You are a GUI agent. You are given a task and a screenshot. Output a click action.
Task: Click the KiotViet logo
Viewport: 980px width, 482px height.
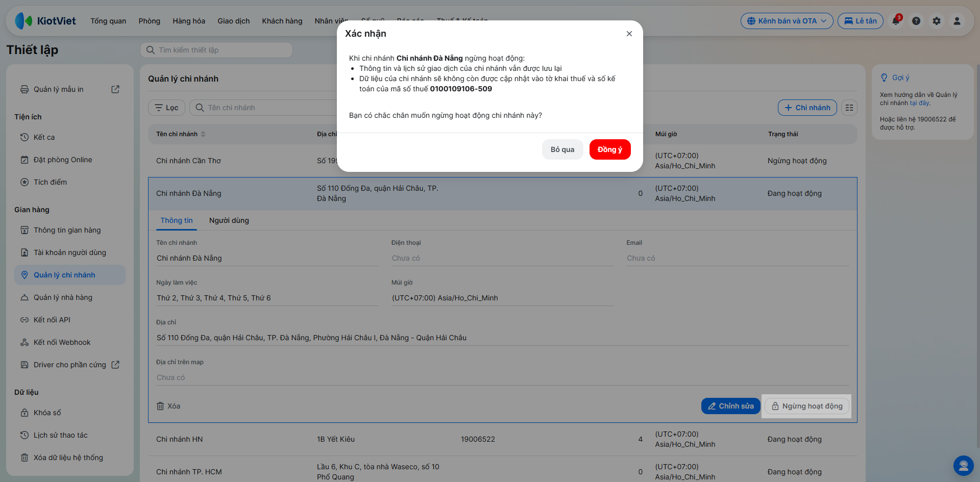pos(45,21)
